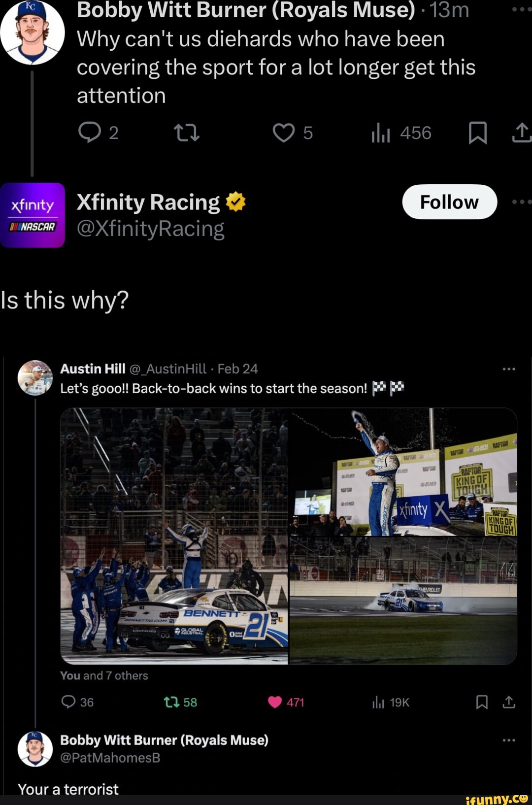This screenshot has width=532, height=805.
Task: Follow the Xfinity Racing account
Action: [450, 201]
